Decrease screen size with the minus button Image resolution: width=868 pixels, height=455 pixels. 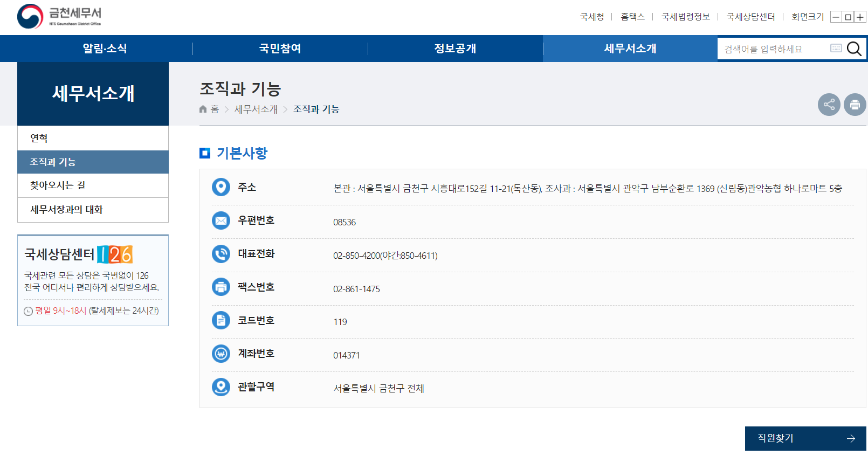tap(836, 17)
